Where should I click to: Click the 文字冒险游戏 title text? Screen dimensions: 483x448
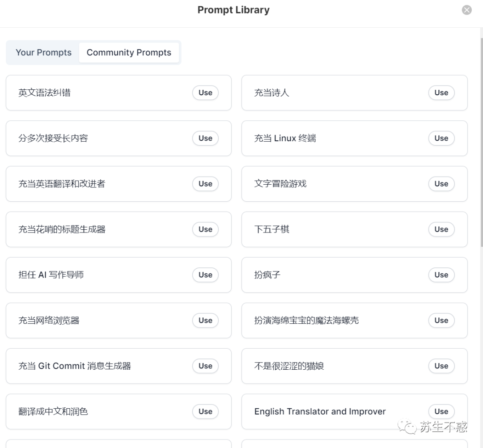(280, 184)
